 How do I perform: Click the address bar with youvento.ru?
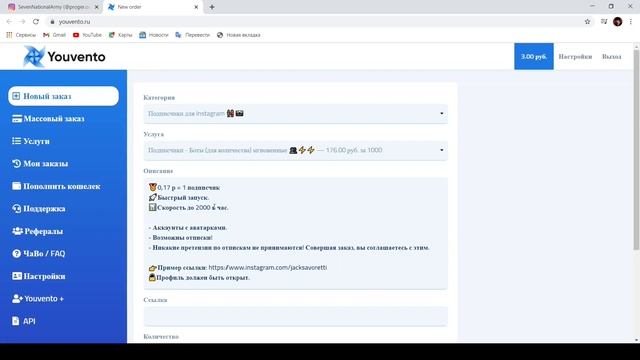[318, 22]
